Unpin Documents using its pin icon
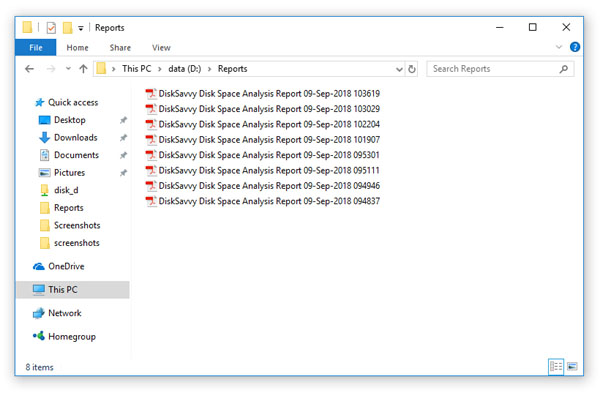The width and height of the screenshot is (600, 393). point(123,155)
